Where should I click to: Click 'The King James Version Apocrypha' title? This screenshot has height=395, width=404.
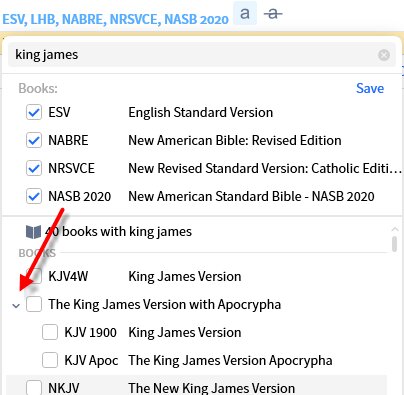(230, 360)
